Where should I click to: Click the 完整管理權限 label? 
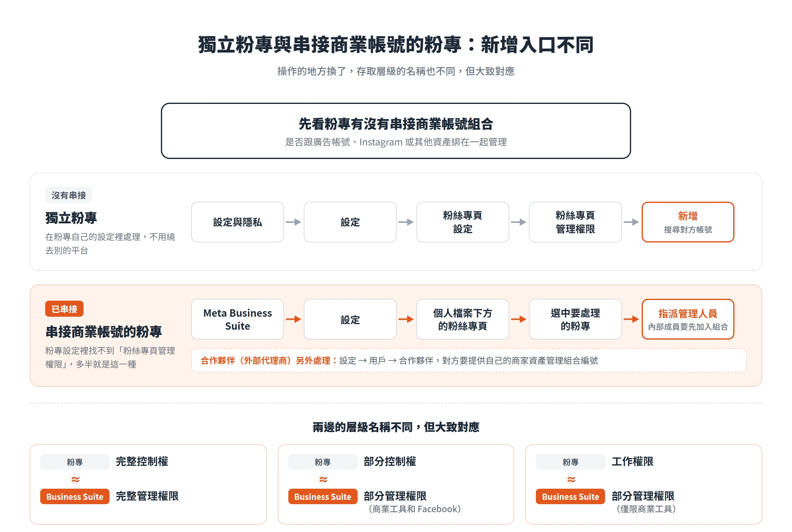point(147,496)
